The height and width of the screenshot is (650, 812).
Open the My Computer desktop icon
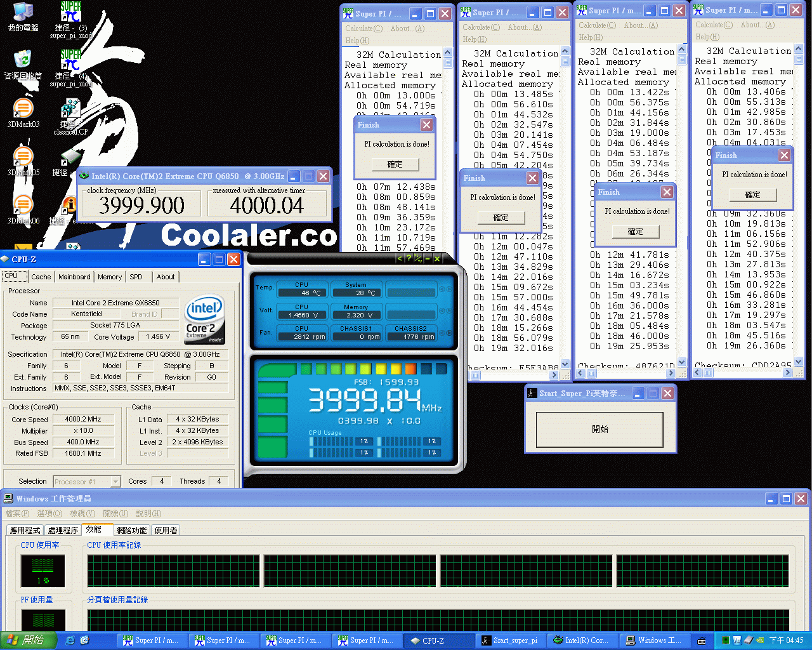click(x=23, y=17)
